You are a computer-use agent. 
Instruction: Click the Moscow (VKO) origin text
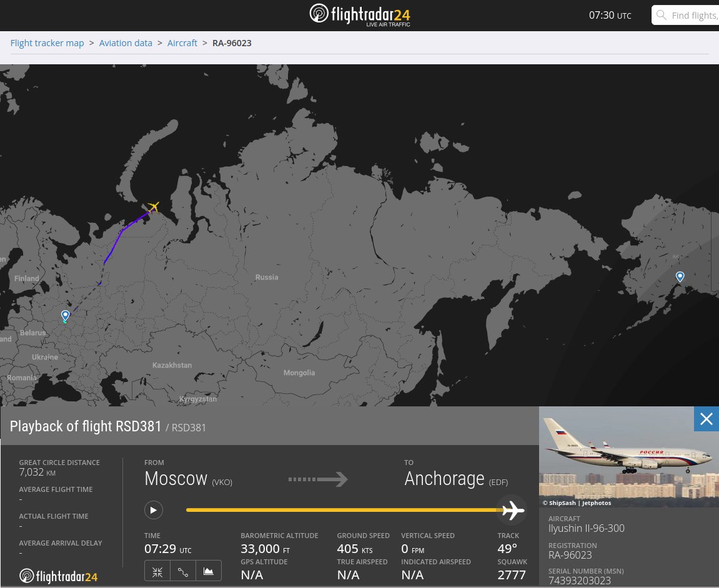[188, 479]
